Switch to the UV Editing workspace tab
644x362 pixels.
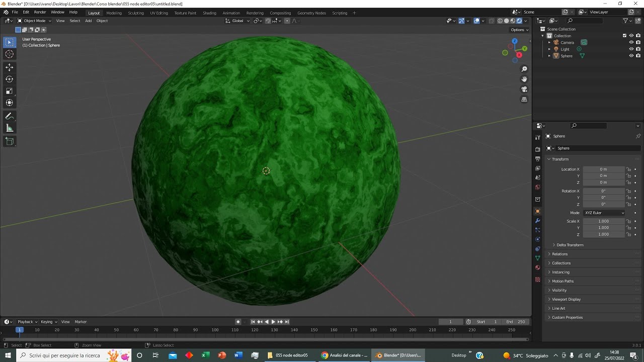[x=159, y=13]
